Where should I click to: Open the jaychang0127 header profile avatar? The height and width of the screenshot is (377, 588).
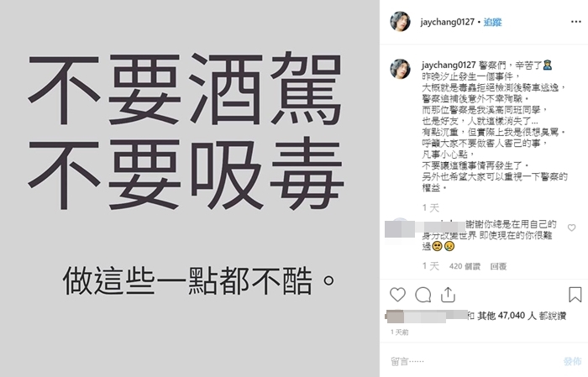point(400,21)
